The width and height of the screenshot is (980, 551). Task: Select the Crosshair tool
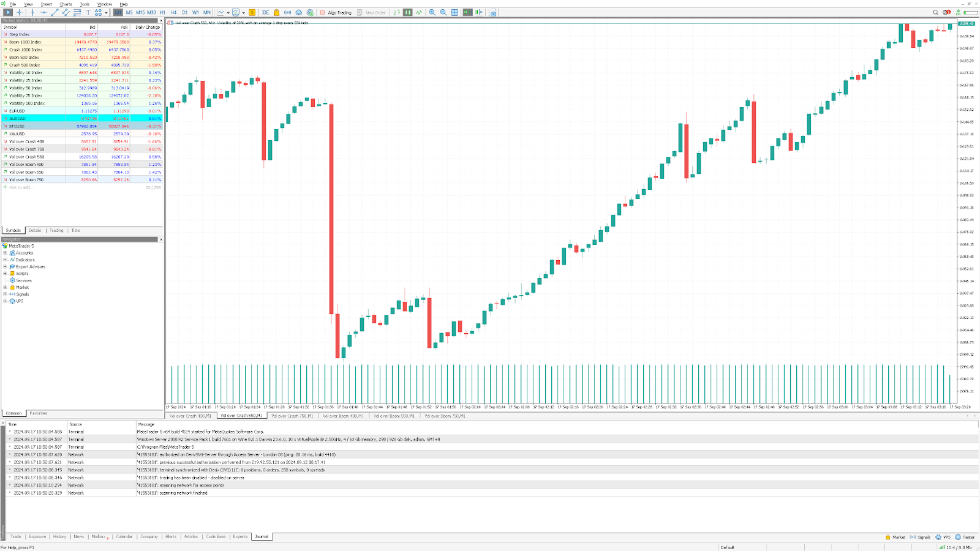(x=18, y=12)
